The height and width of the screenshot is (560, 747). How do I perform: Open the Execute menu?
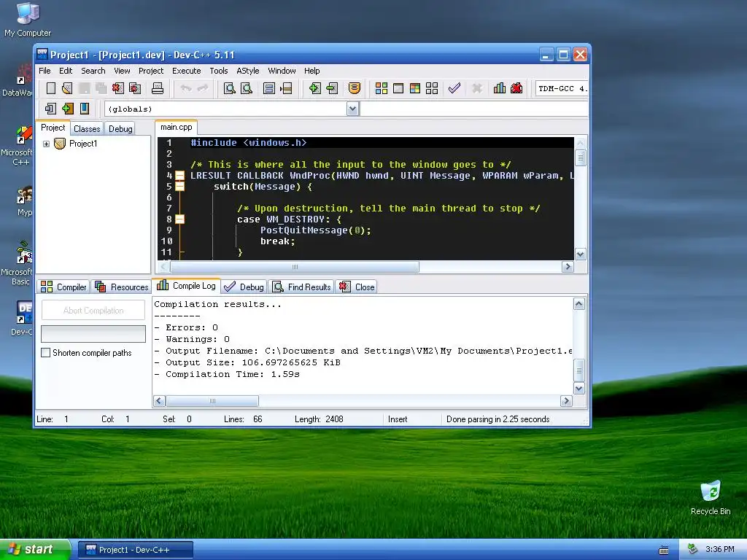tap(186, 71)
